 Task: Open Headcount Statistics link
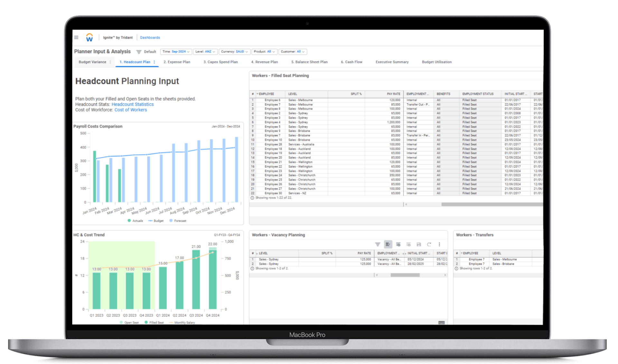coord(133,105)
